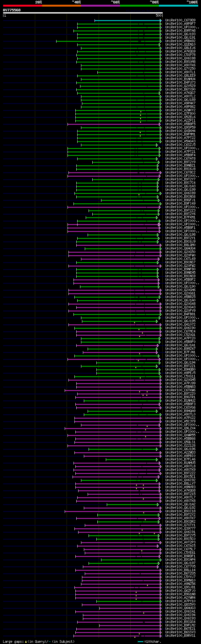Select the UniRef100_B4FU73 label

[x=180, y=83]
